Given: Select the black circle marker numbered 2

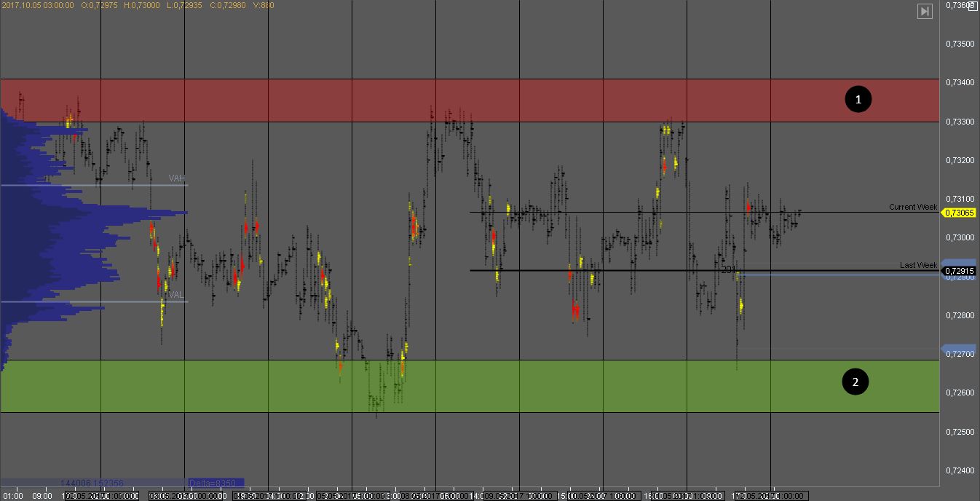Looking at the screenshot, I should tap(855, 382).
